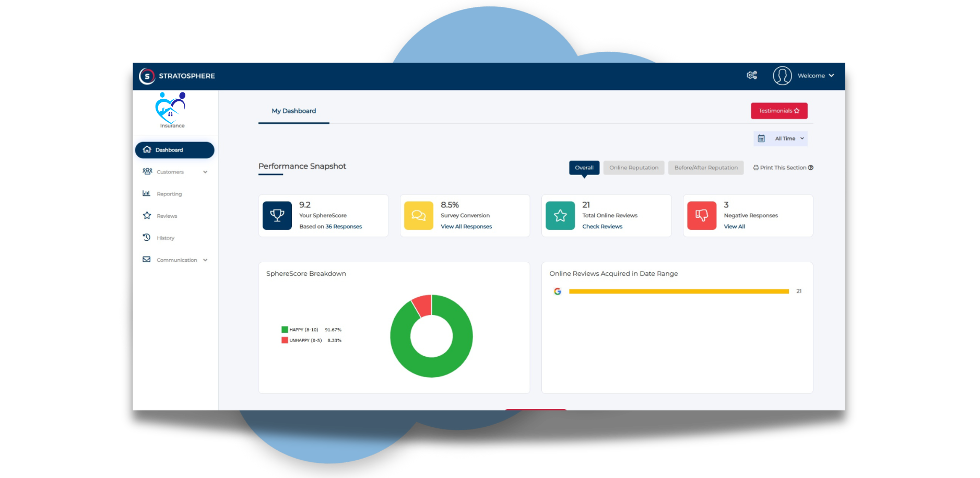Viewport: 980px width, 478px height.
Task: Click the Testimonials button
Action: click(x=778, y=111)
